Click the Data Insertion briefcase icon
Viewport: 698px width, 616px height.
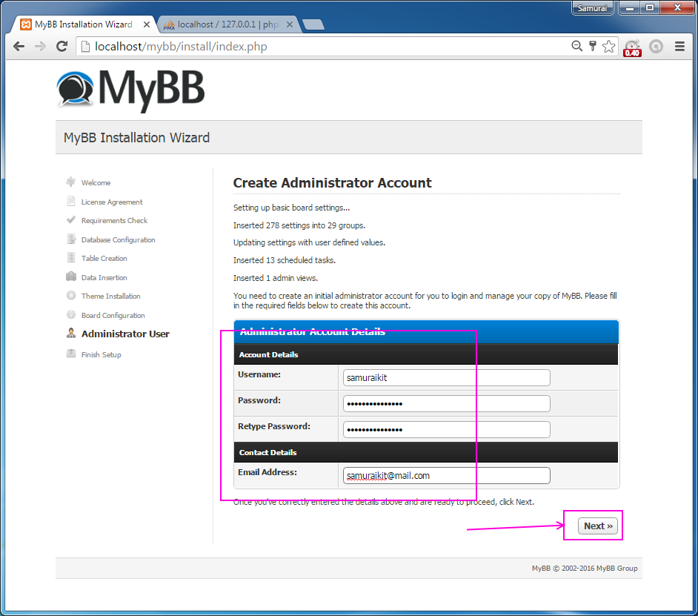pos(71,276)
